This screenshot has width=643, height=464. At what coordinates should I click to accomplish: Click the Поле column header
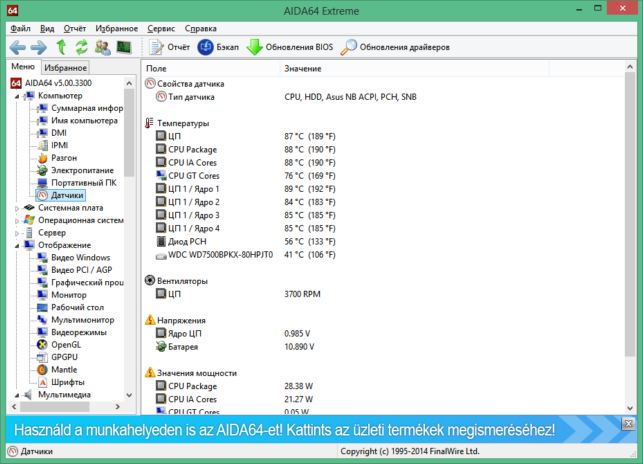pos(212,69)
